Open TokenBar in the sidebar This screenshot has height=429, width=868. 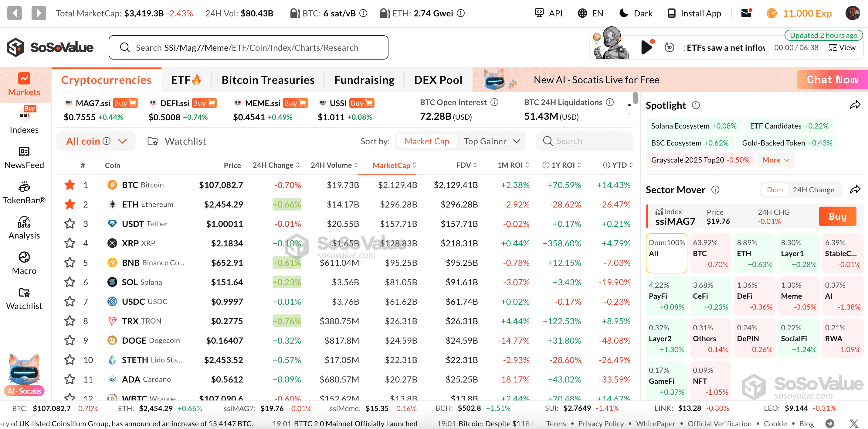(24, 193)
